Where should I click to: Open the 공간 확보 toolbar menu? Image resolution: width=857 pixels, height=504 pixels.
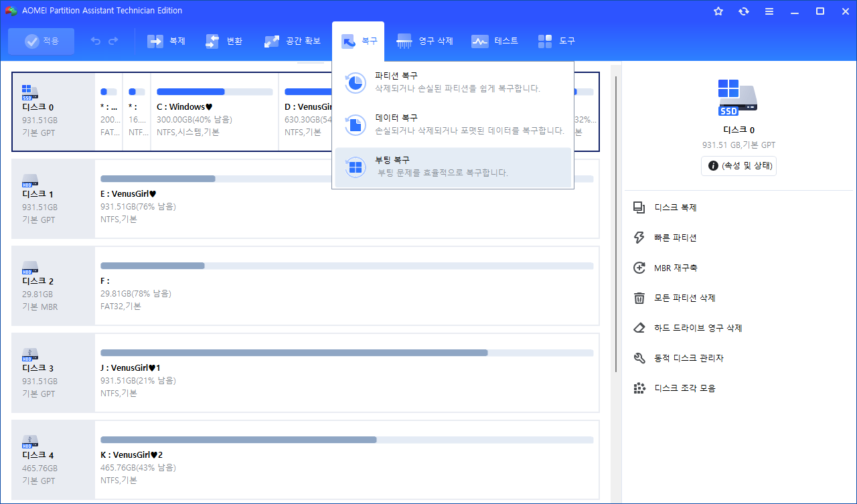click(x=292, y=41)
